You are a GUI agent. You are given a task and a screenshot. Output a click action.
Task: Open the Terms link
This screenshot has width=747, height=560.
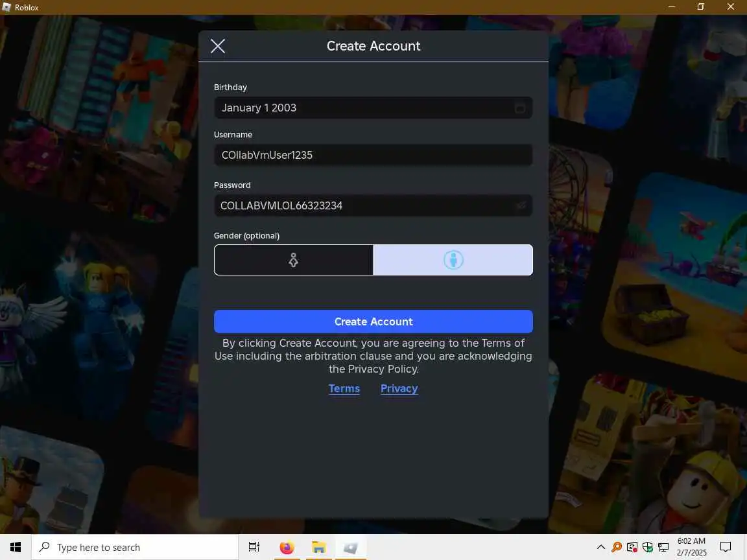344,389
